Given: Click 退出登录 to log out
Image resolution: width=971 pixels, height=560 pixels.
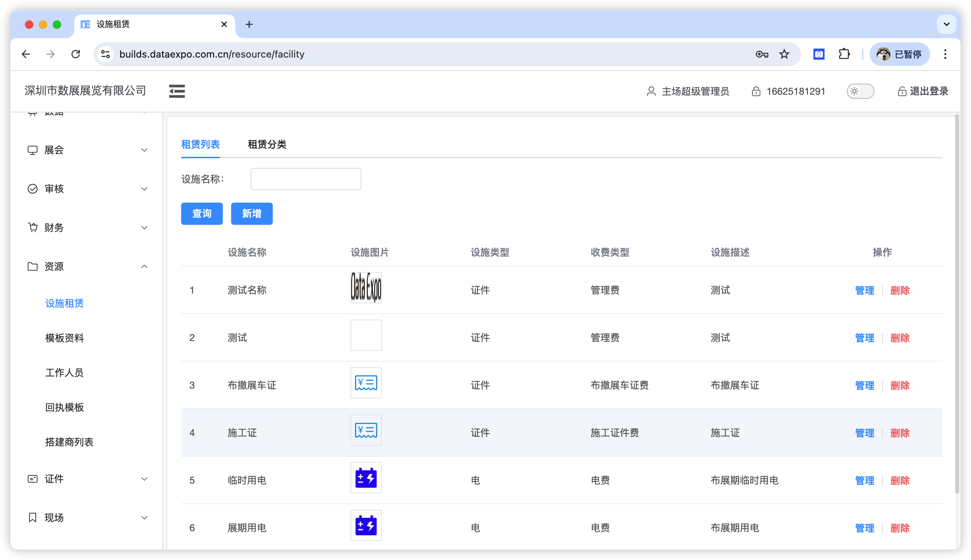Looking at the screenshot, I should tap(923, 91).
